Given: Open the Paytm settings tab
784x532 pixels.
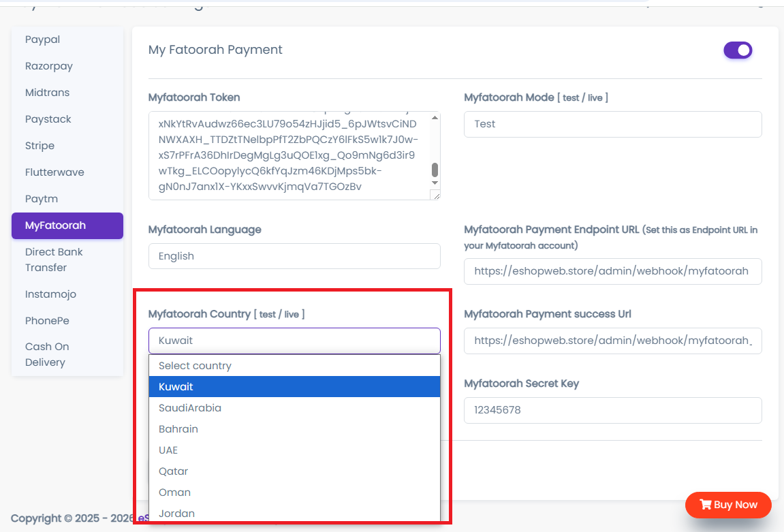Looking at the screenshot, I should click(x=42, y=198).
